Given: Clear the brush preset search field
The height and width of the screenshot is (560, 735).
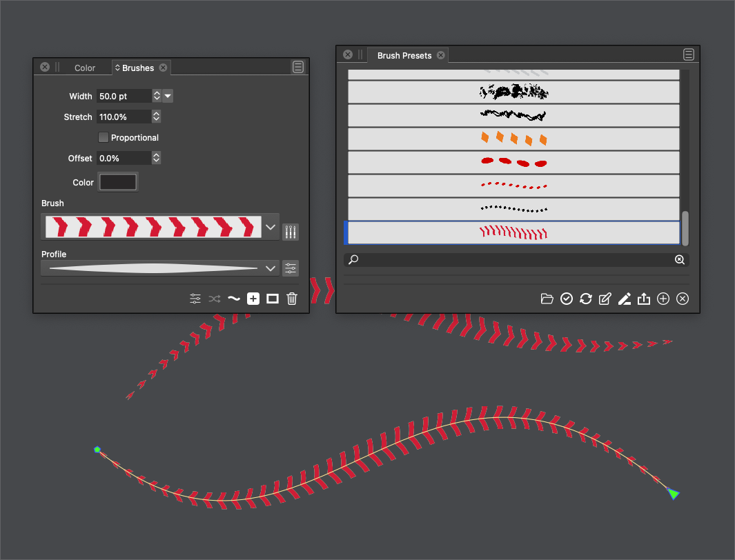Looking at the screenshot, I should [x=679, y=259].
